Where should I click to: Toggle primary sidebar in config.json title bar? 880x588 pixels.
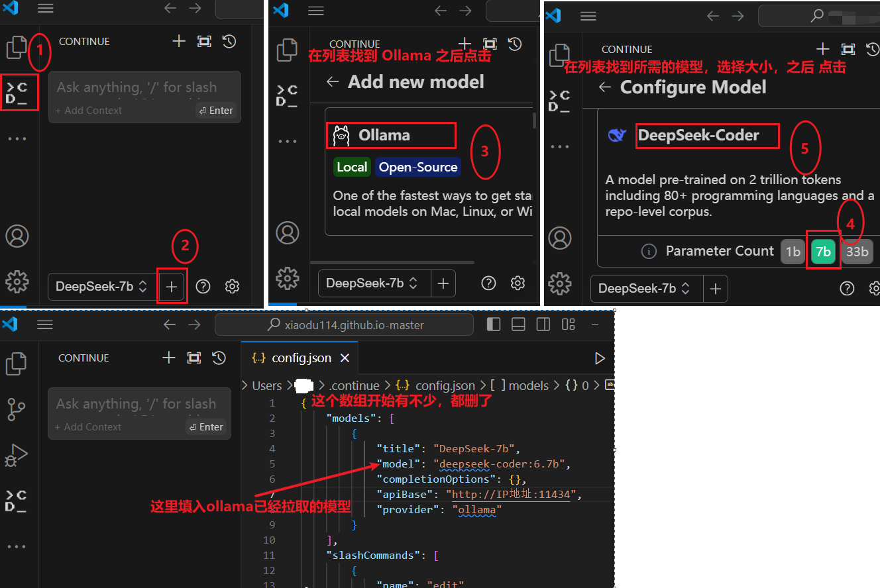[494, 324]
